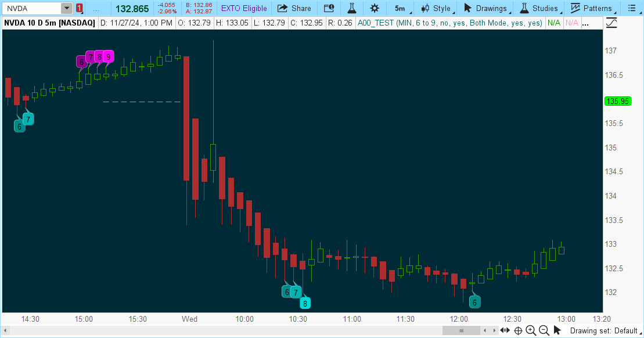Click the cyan 8 count bubble
644x338 pixels.
[x=305, y=304]
